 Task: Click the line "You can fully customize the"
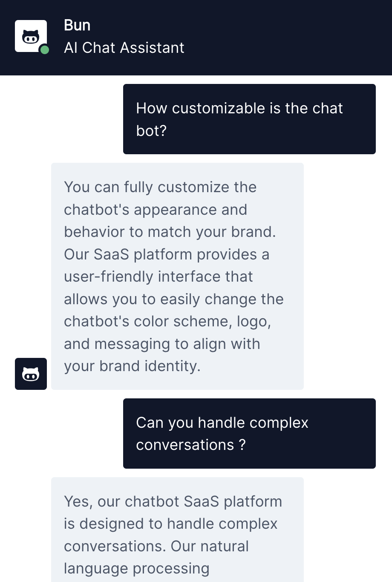(160, 187)
